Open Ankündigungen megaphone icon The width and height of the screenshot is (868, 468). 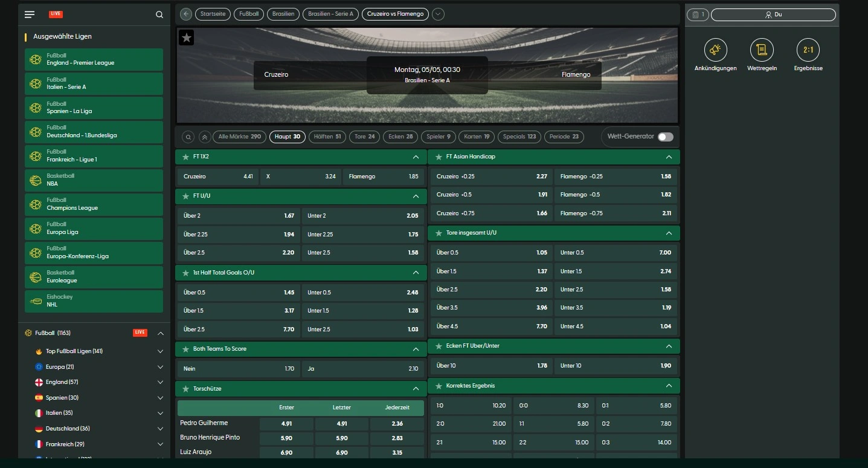(716, 50)
